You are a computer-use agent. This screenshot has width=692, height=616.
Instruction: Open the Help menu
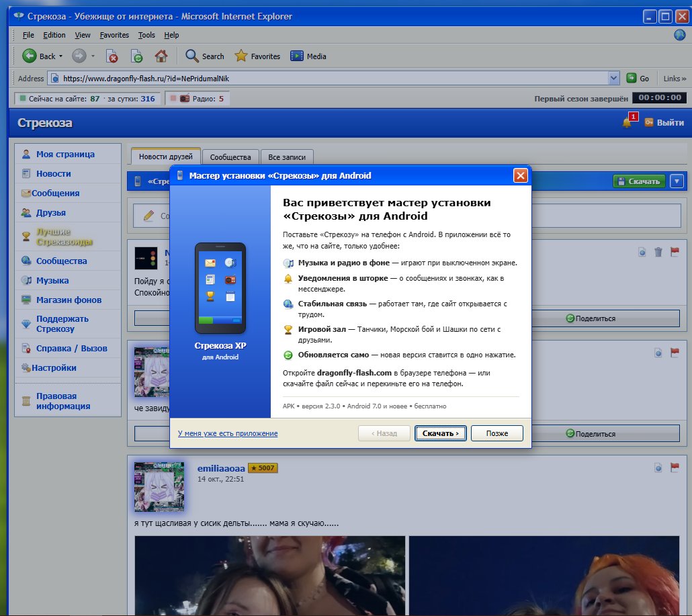click(171, 35)
